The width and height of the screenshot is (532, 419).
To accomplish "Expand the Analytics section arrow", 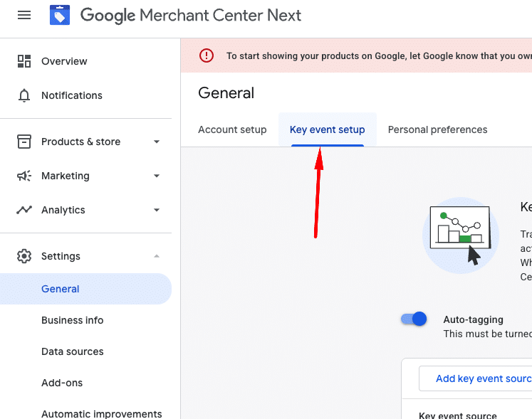I will (157, 210).
